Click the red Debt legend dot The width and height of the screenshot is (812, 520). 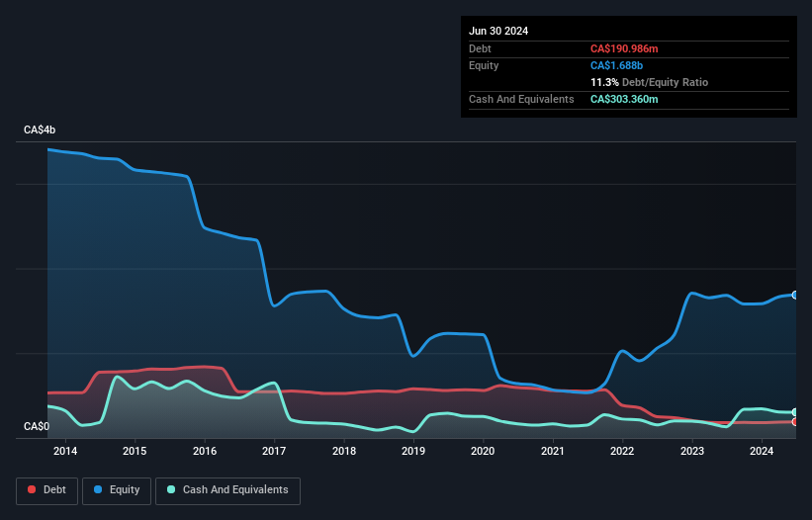click(x=32, y=489)
